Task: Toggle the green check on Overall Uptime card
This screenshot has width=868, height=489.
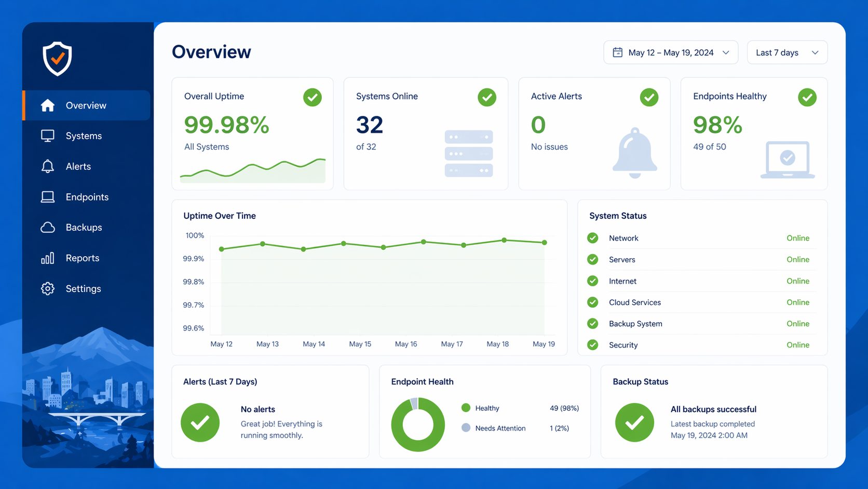Action: pos(312,97)
